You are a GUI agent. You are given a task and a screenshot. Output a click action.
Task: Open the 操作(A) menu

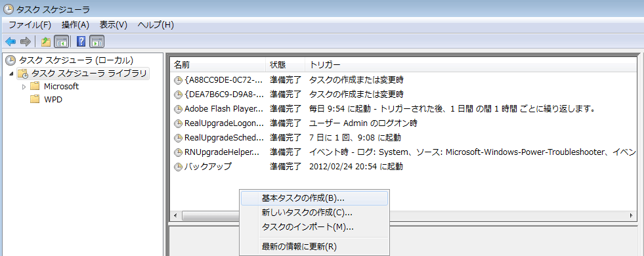(75, 25)
